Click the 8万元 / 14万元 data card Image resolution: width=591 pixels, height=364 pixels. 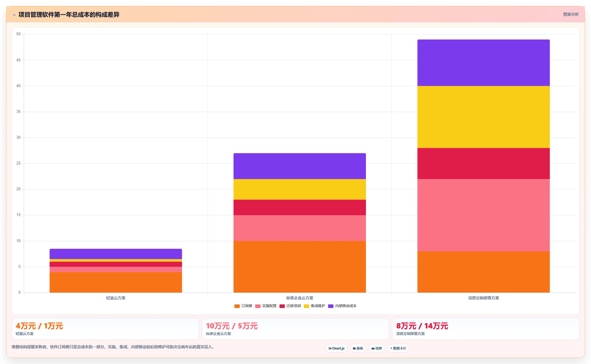coord(485,329)
